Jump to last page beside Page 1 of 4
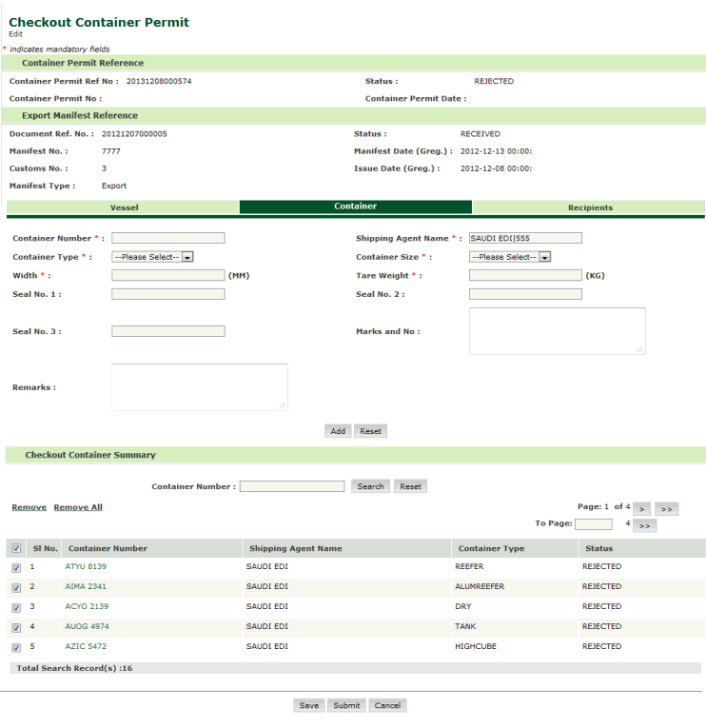Image resolution: width=706 pixels, height=728 pixels. point(667,509)
